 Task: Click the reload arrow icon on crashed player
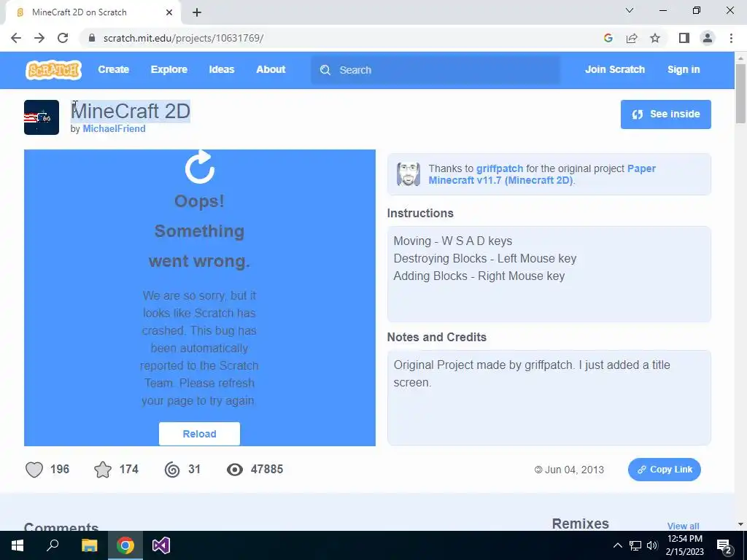coord(200,167)
